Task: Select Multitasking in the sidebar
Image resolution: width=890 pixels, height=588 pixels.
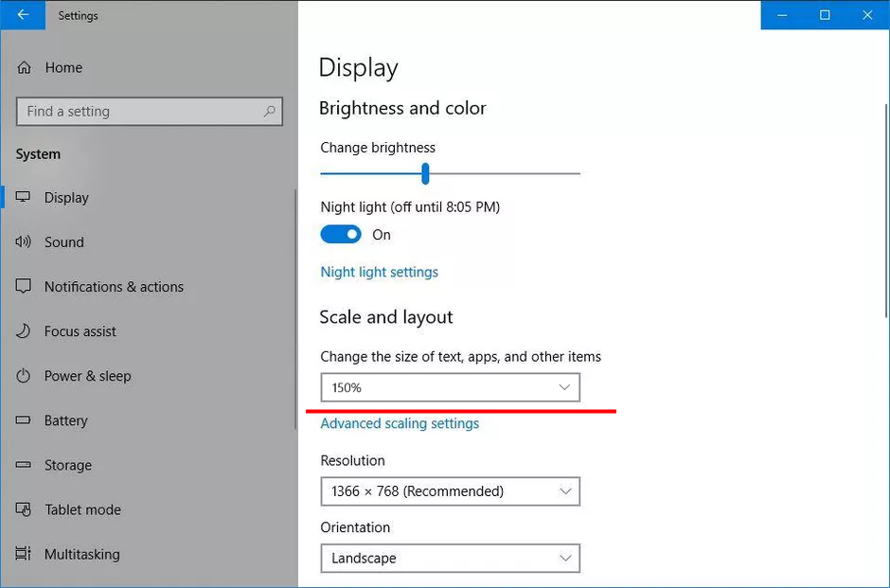Action: [81, 554]
